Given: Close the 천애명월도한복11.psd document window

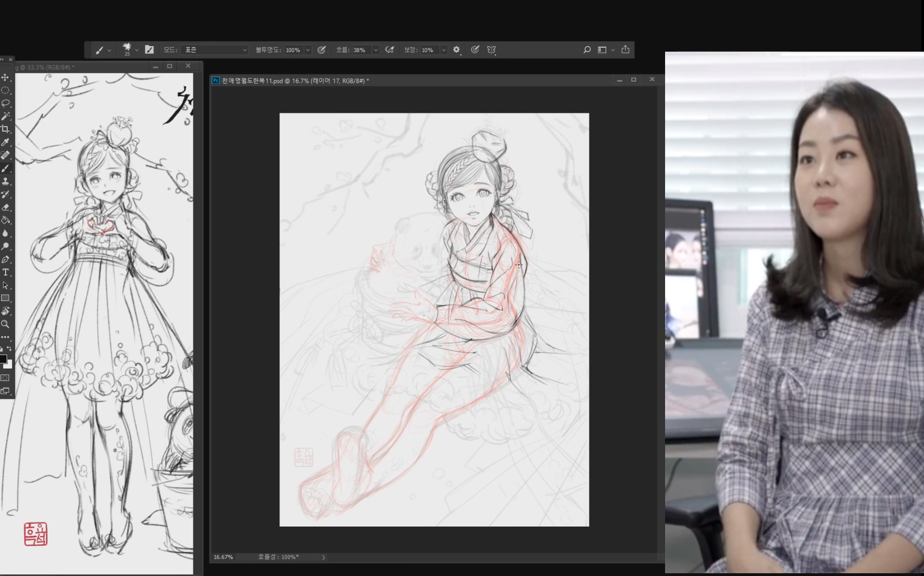Looking at the screenshot, I should 652,79.
